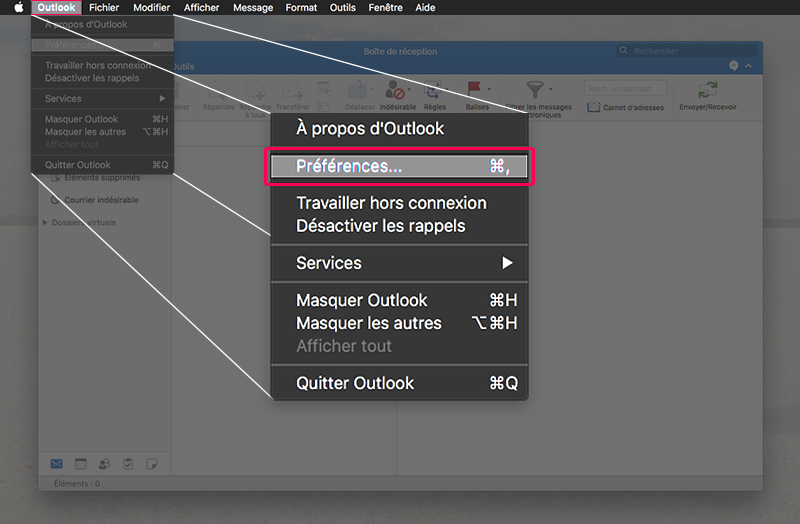Open the Afficher menu
Screen dimensions: 800x524
click(202, 8)
